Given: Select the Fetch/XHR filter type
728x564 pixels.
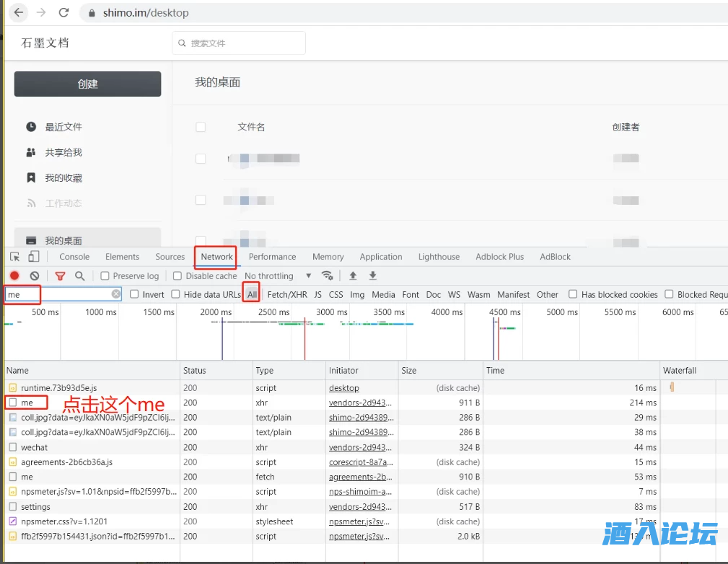Looking at the screenshot, I should click(x=286, y=294).
